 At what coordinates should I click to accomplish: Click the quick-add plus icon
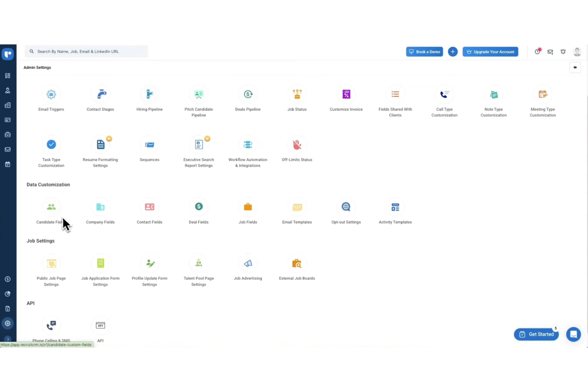(x=453, y=52)
